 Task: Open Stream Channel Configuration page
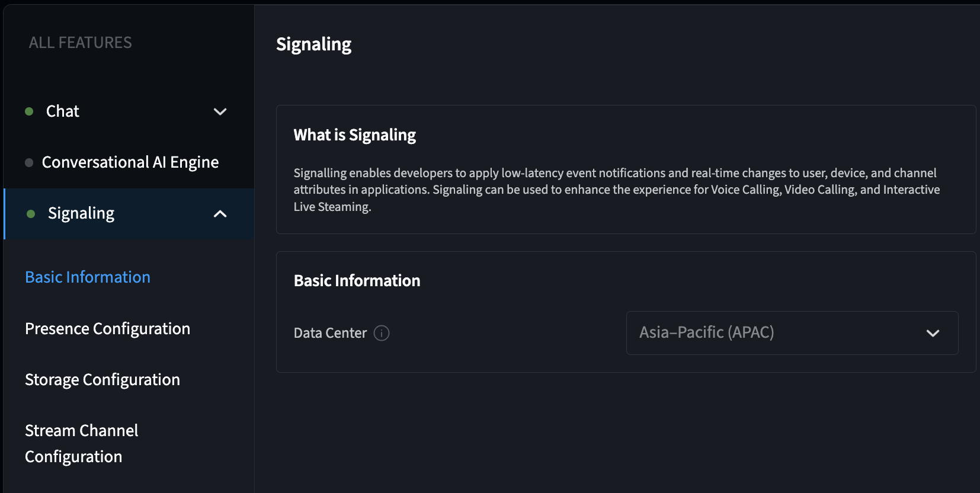82,443
